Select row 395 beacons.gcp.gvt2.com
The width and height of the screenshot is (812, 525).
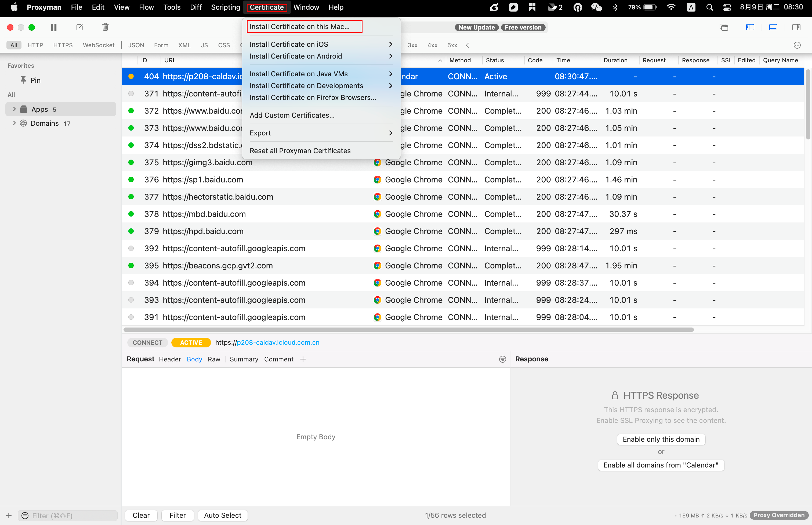(x=463, y=265)
